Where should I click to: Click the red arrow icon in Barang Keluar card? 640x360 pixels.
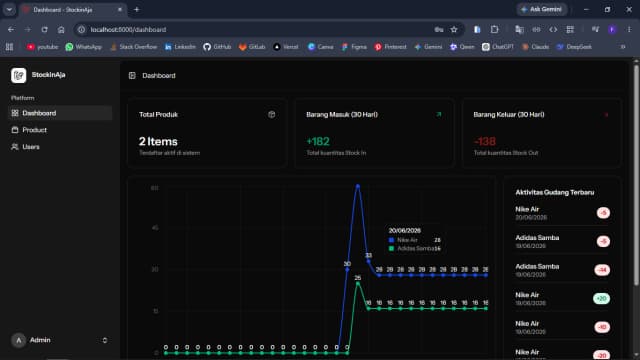pos(606,115)
